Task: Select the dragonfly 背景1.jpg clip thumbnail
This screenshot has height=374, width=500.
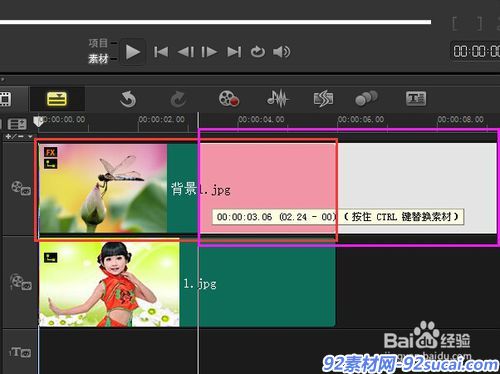Action: click(103, 188)
